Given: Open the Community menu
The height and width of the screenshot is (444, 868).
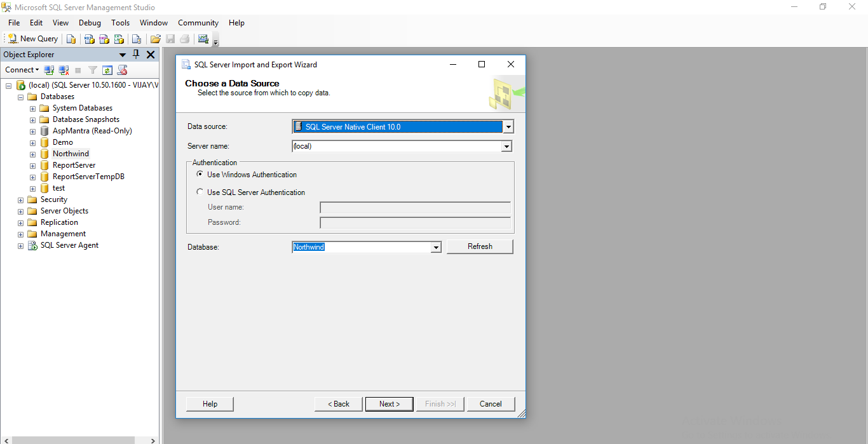Looking at the screenshot, I should click(198, 22).
